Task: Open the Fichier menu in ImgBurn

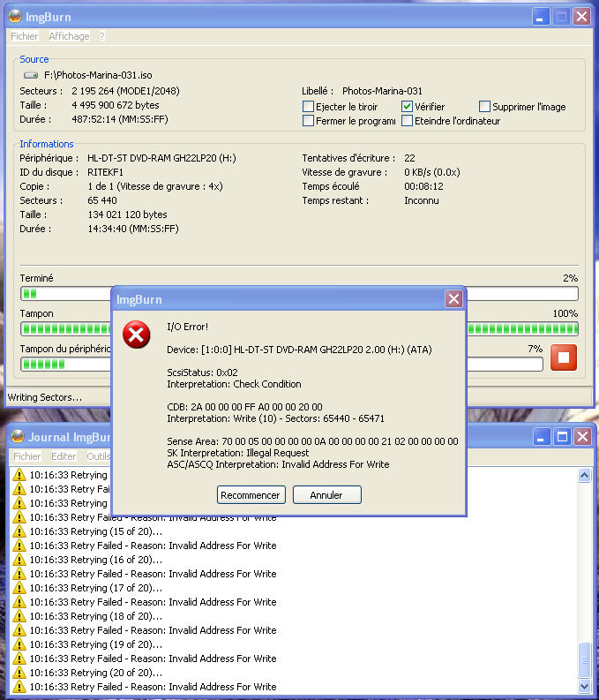Action: 25,36
